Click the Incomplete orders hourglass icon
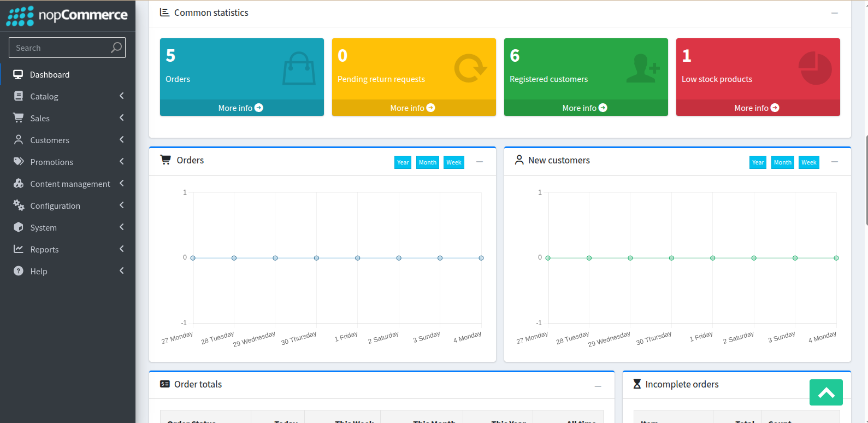The width and height of the screenshot is (868, 423). 637,384
